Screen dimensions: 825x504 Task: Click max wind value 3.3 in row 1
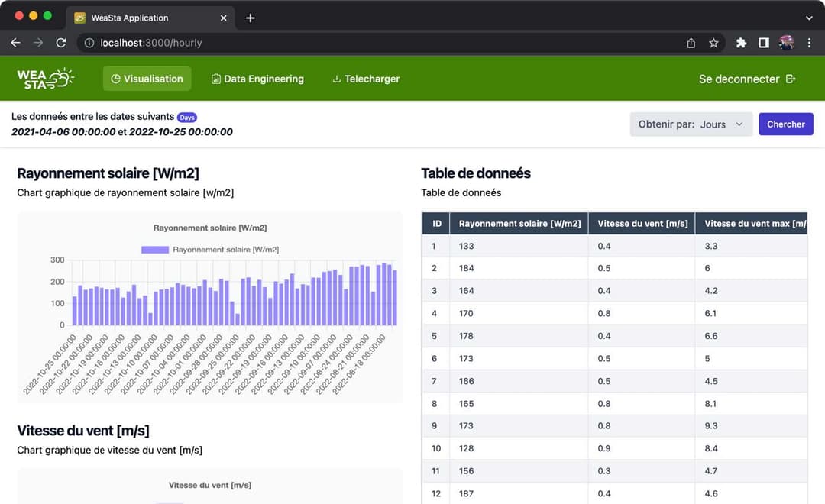click(x=711, y=246)
